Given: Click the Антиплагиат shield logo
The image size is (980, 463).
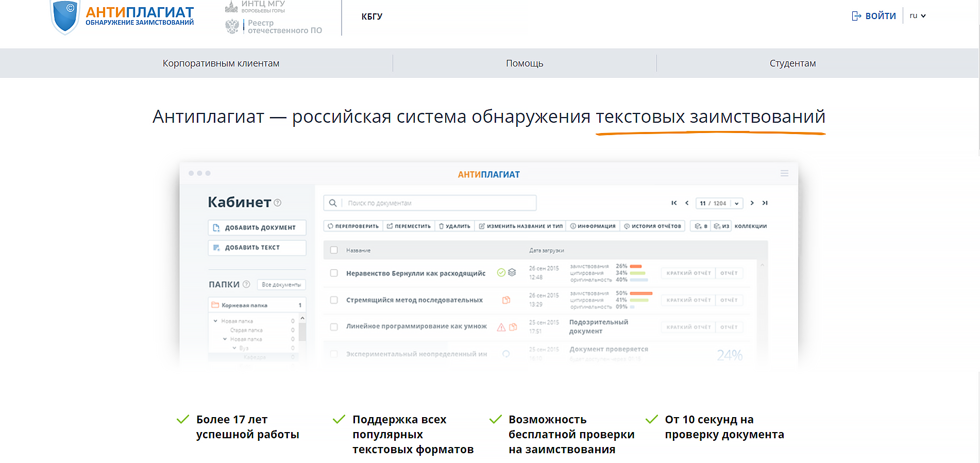Looking at the screenshot, I should (x=65, y=16).
